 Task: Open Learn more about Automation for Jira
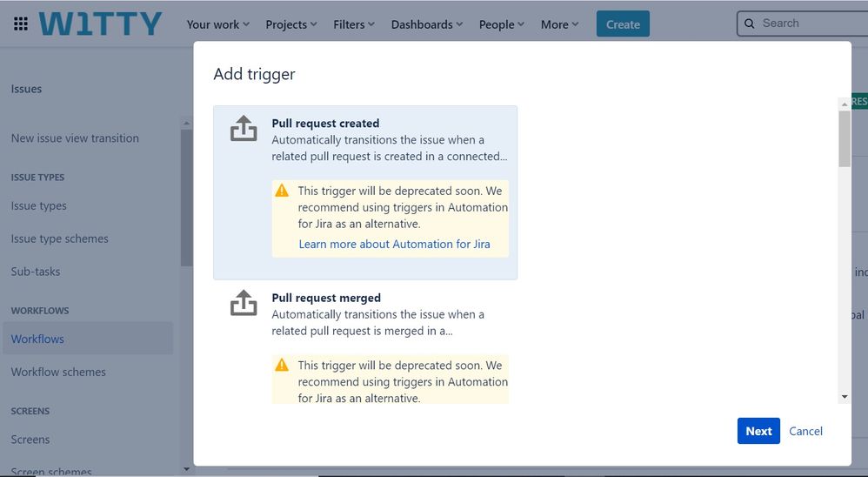pos(394,245)
